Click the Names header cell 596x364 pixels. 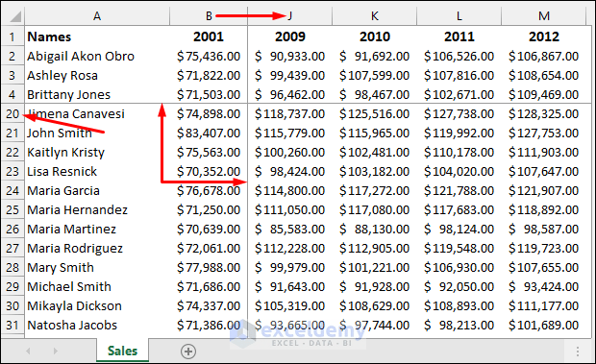coord(97,36)
